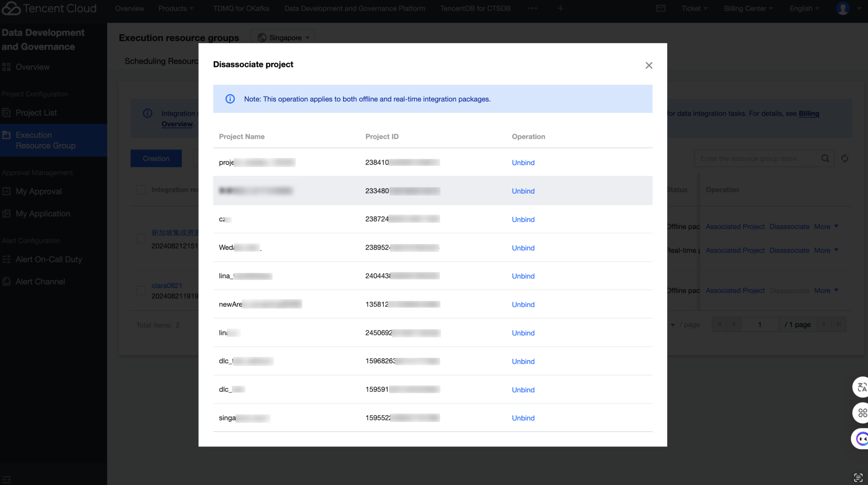Expand the Billing Center dropdown
This screenshot has width=868, height=485.
coord(748,8)
